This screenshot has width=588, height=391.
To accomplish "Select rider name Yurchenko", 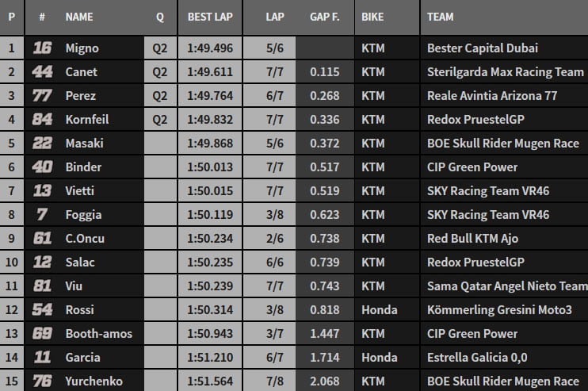I will [x=94, y=381].
